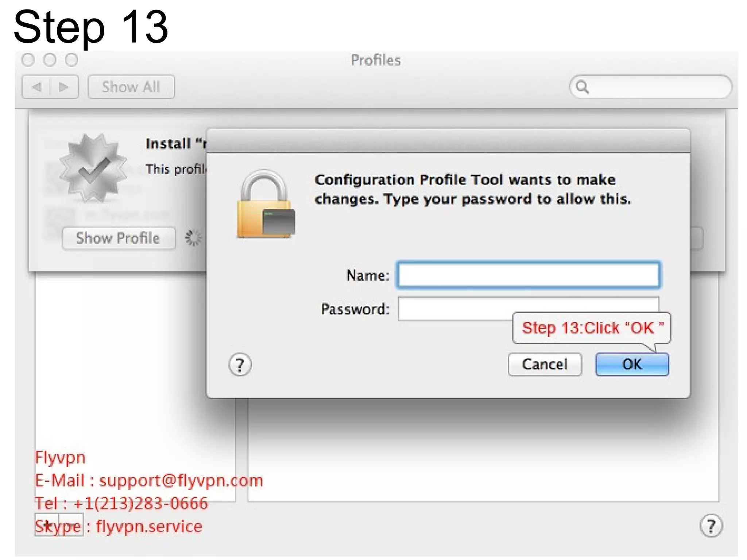Click the progress spinner beside Show Profile

point(193,238)
